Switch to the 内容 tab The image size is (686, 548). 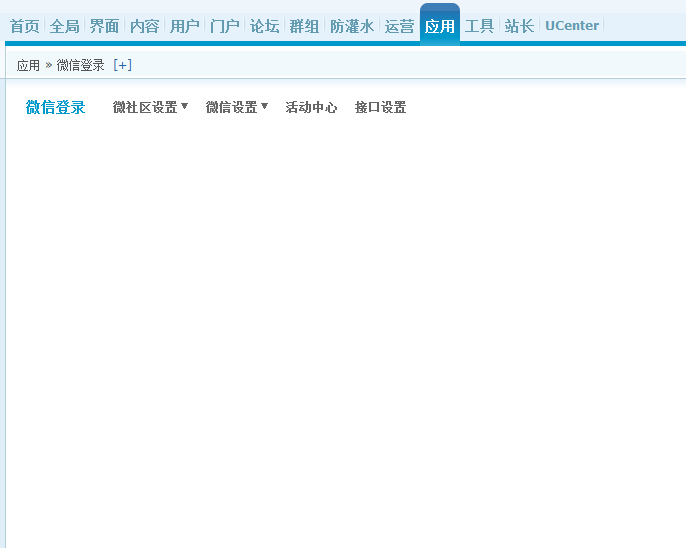pos(145,26)
